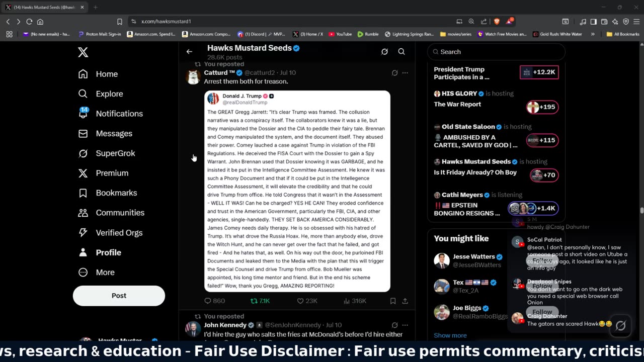Open the browser hamburger main menu
This screenshot has width=644, height=362.
tap(636, 22)
